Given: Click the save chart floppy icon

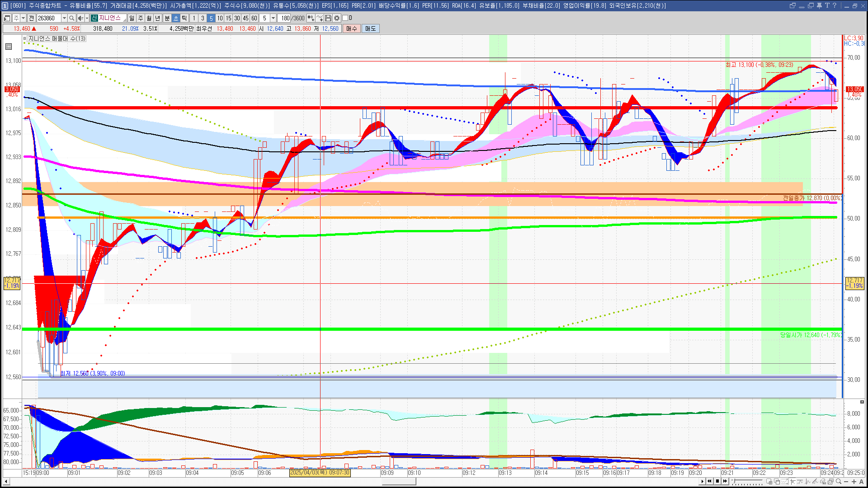Looking at the screenshot, I should tap(328, 18).
